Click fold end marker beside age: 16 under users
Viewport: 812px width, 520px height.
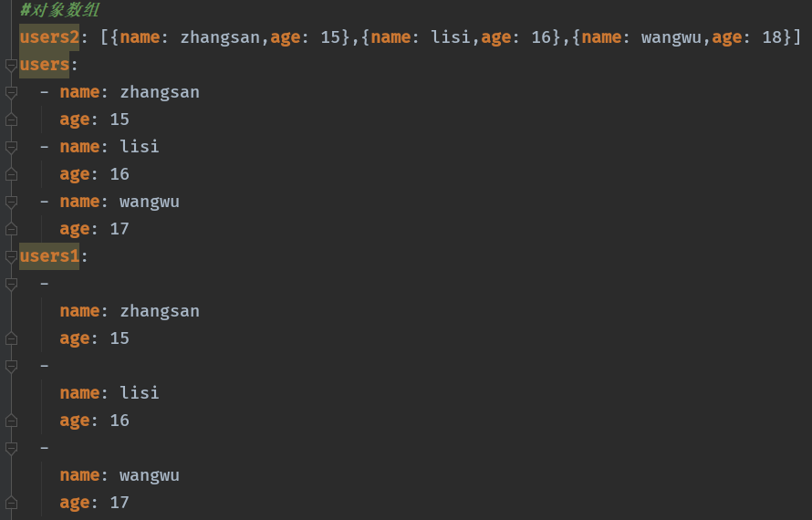click(x=11, y=174)
